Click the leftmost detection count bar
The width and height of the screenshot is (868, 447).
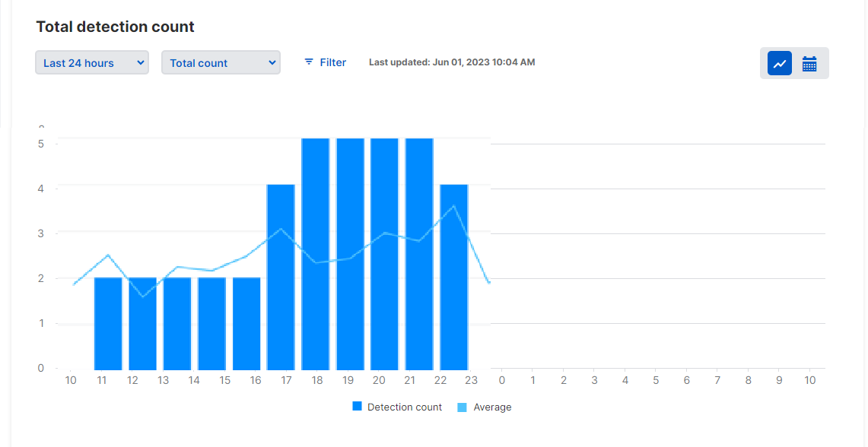(x=108, y=323)
